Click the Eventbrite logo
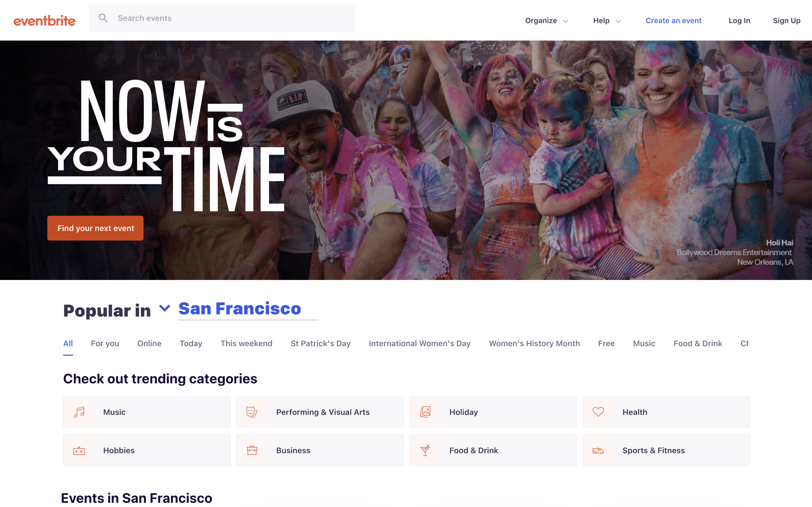Image resolution: width=812 pixels, height=507 pixels. tap(44, 21)
